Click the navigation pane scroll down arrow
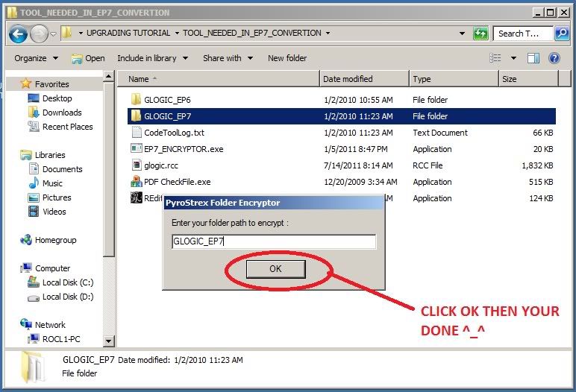 coord(110,341)
